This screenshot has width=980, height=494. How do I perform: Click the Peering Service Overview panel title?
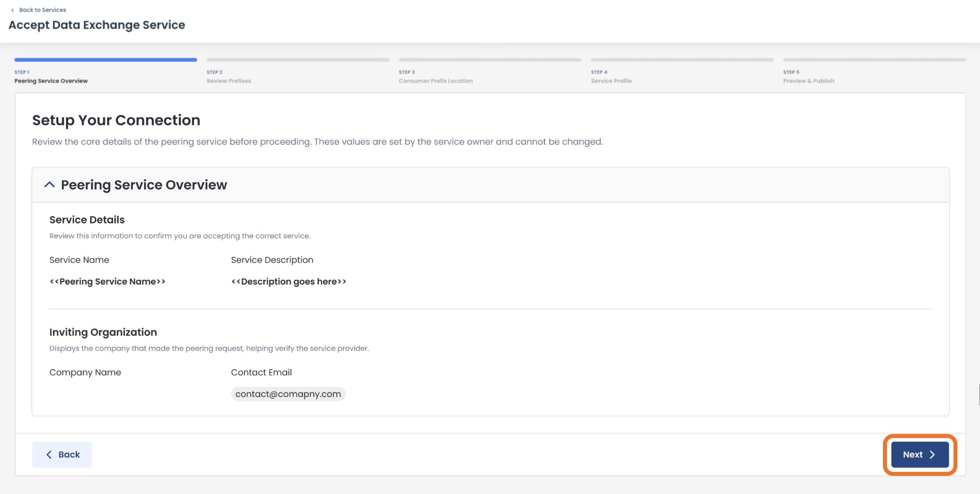click(144, 185)
